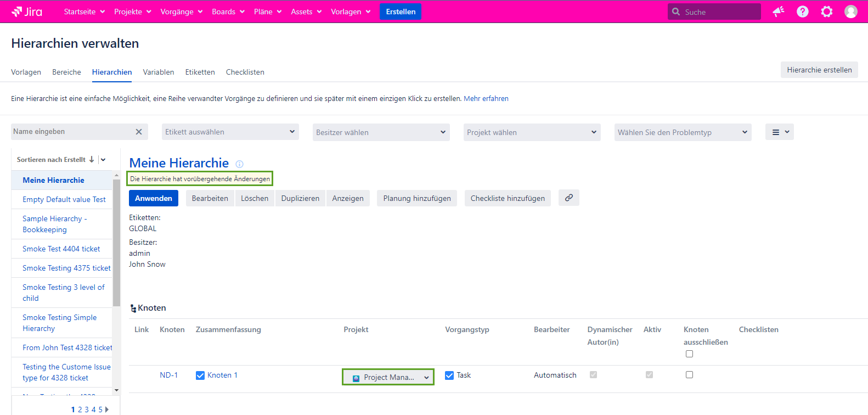Open the user profile avatar
Screen dimensions: 868x415
850,12
